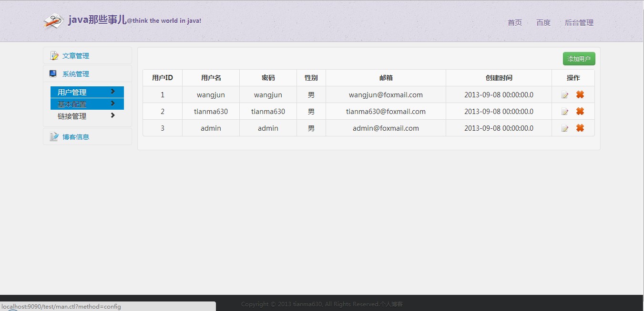Click user ID 3 cell
The image size is (644, 311).
point(163,128)
